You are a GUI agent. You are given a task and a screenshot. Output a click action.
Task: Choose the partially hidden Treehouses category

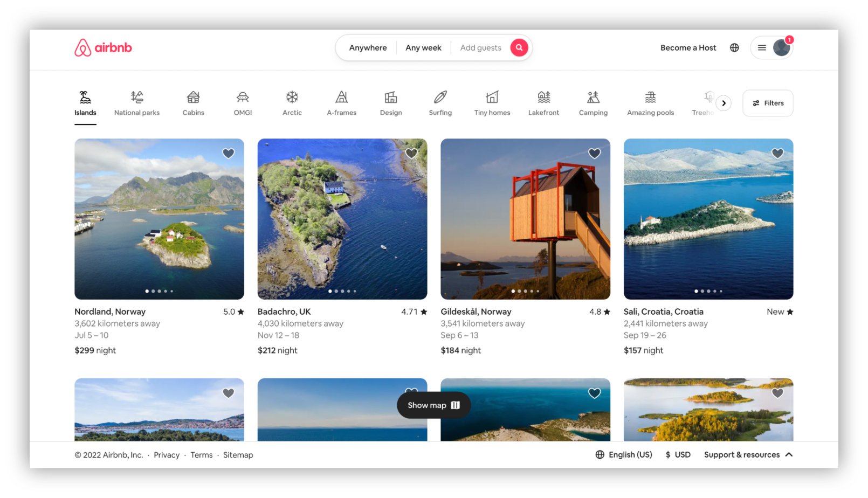[x=704, y=103]
